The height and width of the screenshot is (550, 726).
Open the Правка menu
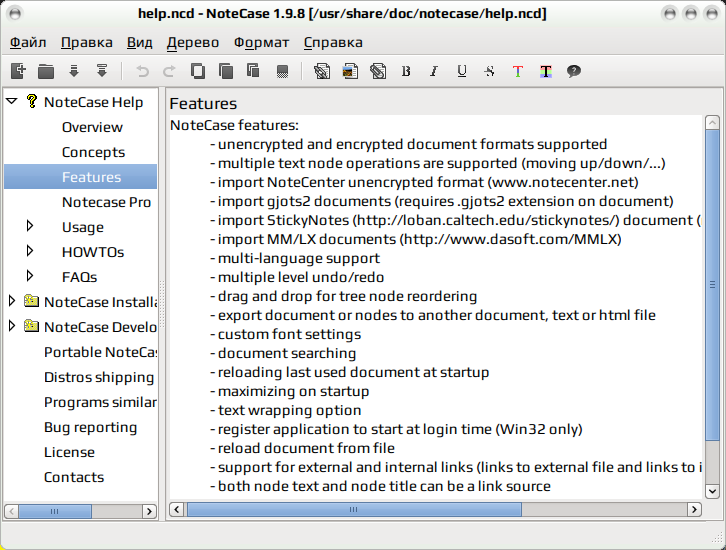pyautogui.click(x=87, y=43)
